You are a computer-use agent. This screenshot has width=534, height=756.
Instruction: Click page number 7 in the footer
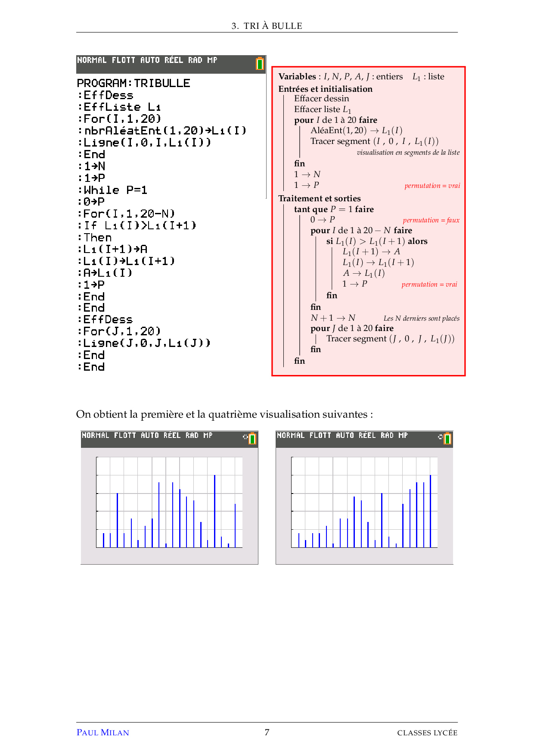(x=267, y=732)
